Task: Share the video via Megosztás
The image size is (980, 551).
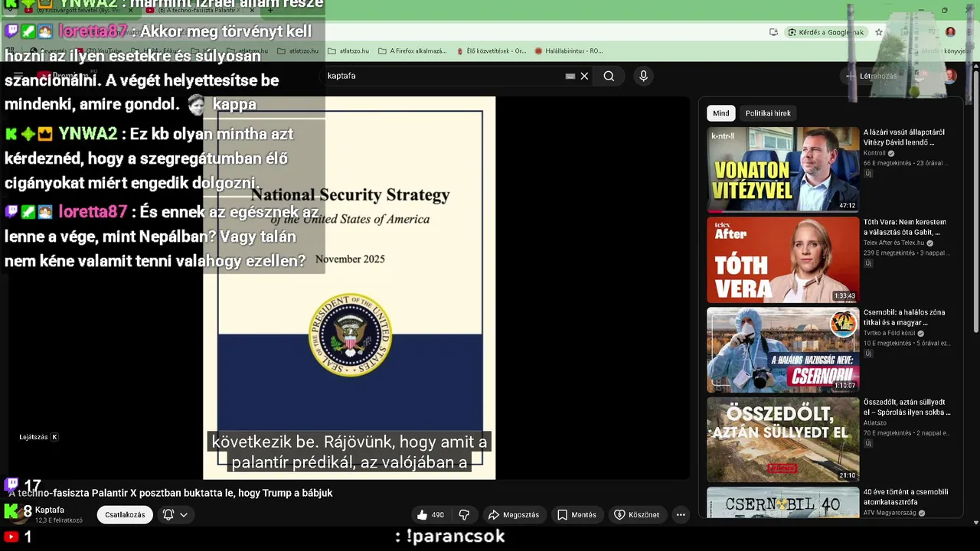Action: pos(514,515)
